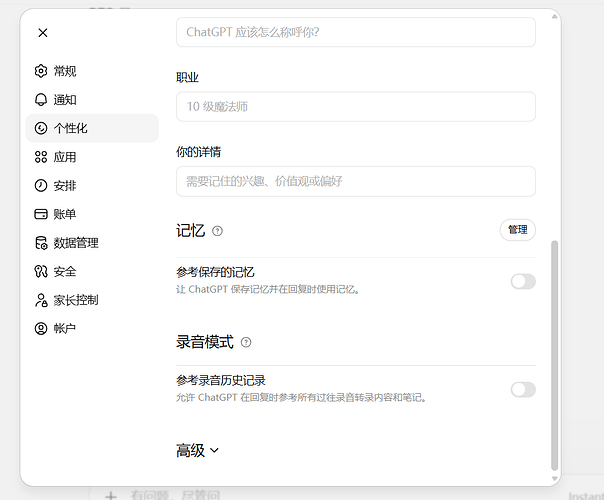Viewport: 604px width, 500px height.
Task: Click the clock icon beside 安排
Action: (x=41, y=185)
